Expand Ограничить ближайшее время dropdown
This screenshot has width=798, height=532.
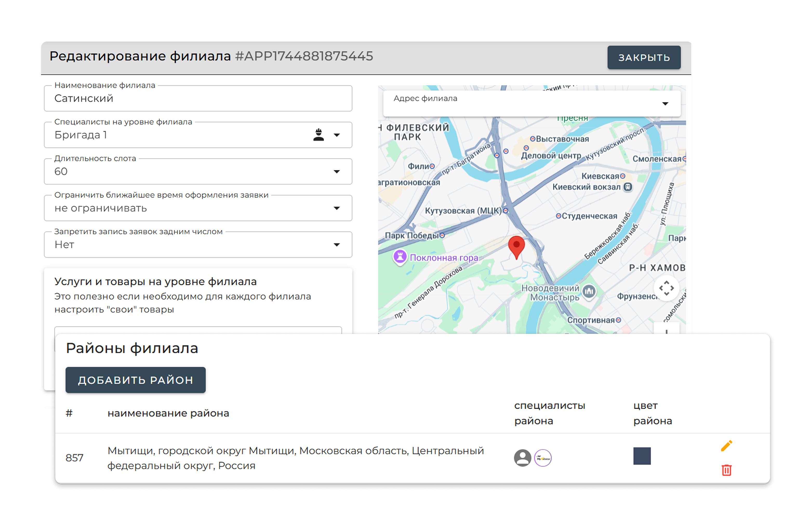(336, 208)
